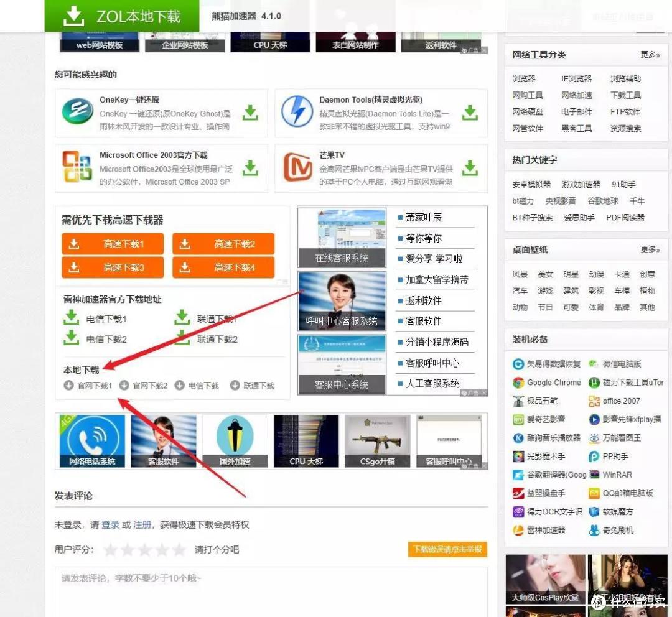This screenshot has height=617, width=672.
Task: Expand 桌面壁纸 更多 link
Action: (650, 249)
